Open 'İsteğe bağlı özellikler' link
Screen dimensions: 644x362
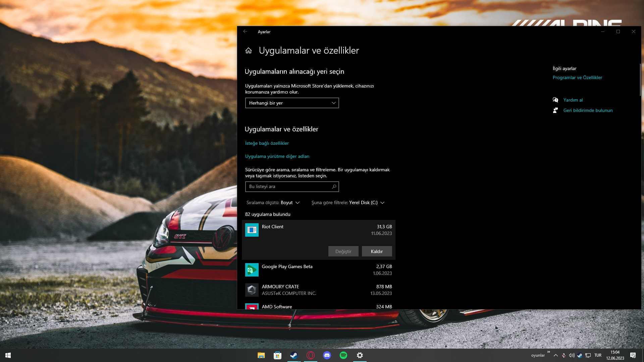(x=267, y=143)
